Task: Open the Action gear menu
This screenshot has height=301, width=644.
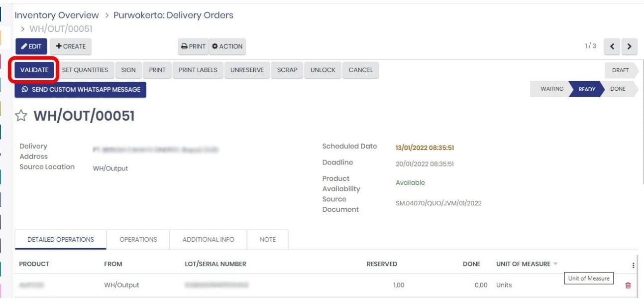Action: [227, 46]
